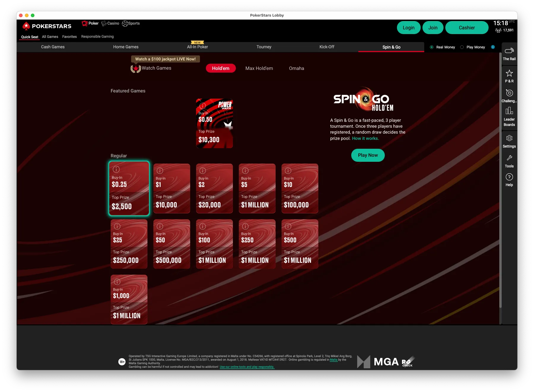The width and height of the screenshot is (534, 392).
Task: Select the Real Money radio button
Action: click(x=432, y=47)
